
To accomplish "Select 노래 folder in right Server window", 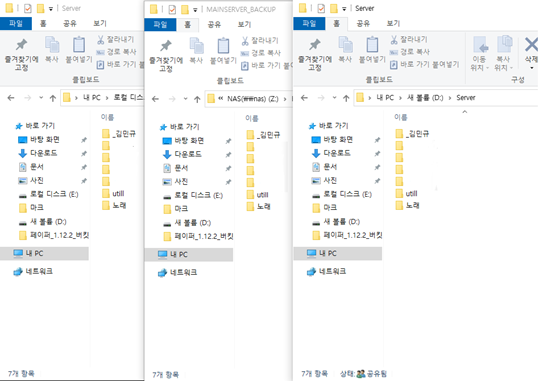I will point(408,206).
